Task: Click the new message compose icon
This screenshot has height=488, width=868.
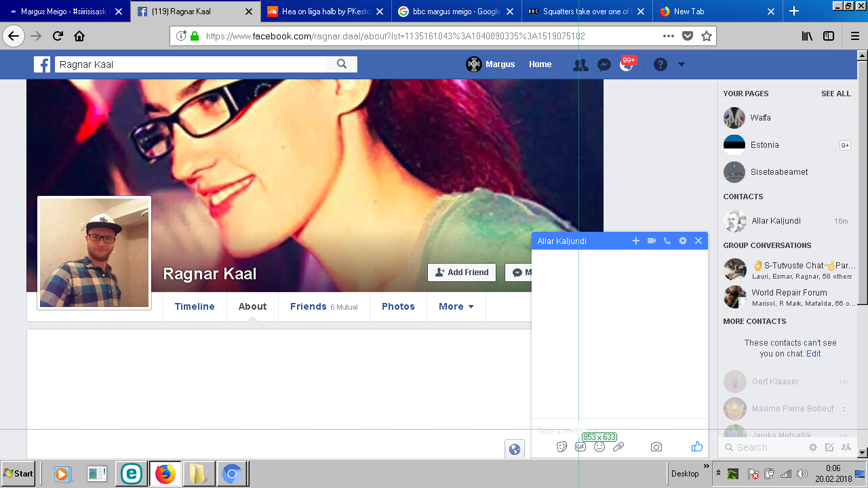Action: click(x=829, y=447)
